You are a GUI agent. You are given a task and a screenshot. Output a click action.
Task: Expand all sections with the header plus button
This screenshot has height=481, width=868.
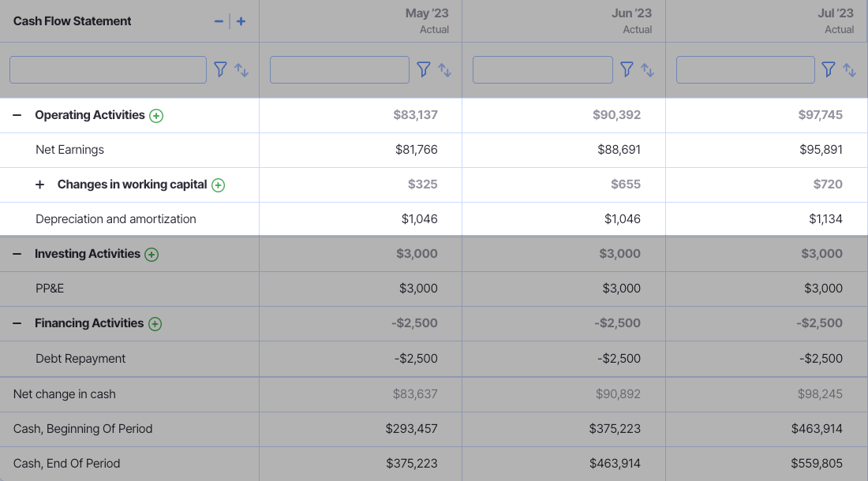(241, 21)
